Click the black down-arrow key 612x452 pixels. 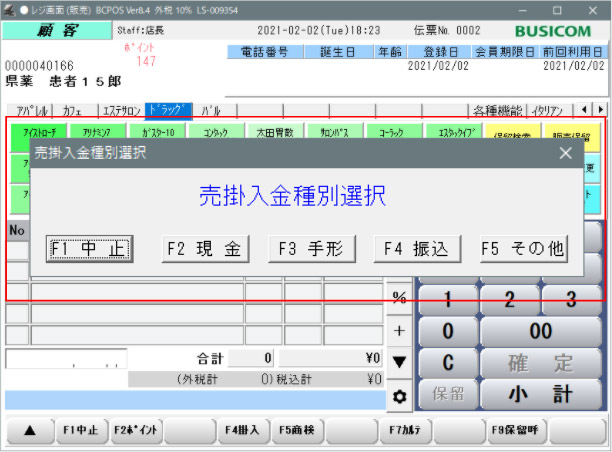[x=399, y=361]
